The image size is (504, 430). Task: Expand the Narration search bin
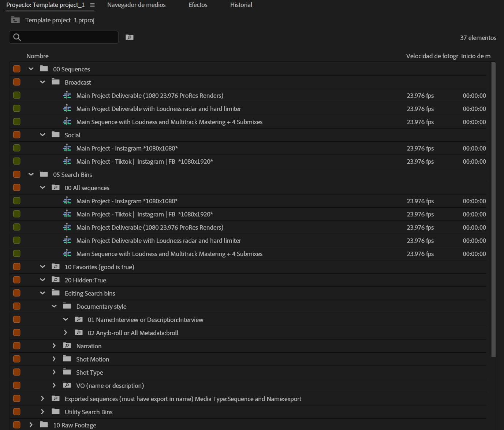54,346
